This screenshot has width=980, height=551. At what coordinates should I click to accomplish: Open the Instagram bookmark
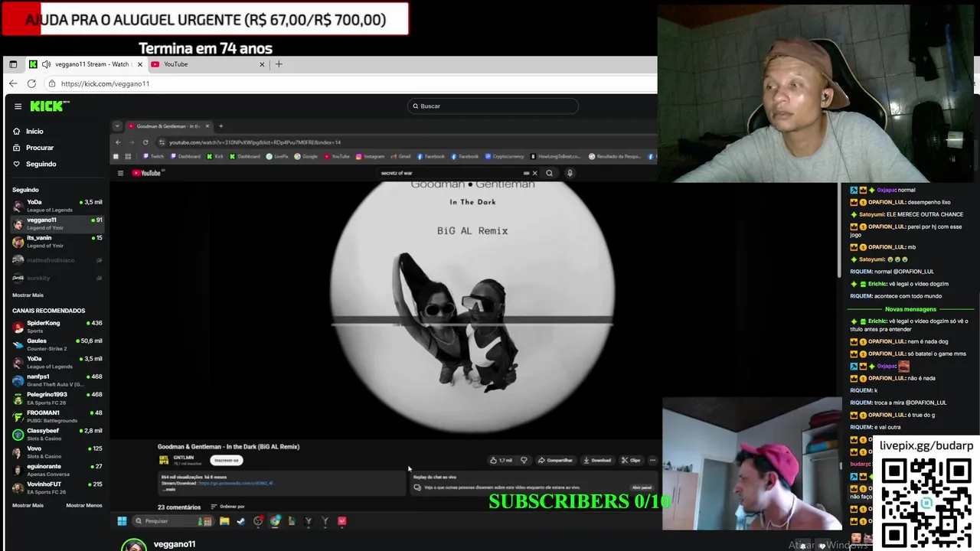(x=371, y=157)
